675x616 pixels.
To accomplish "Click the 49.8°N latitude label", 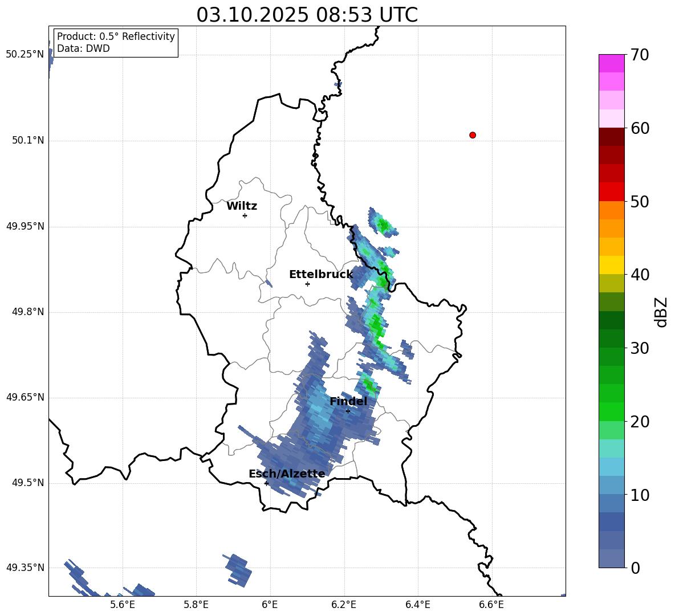I will pos(28,312).
